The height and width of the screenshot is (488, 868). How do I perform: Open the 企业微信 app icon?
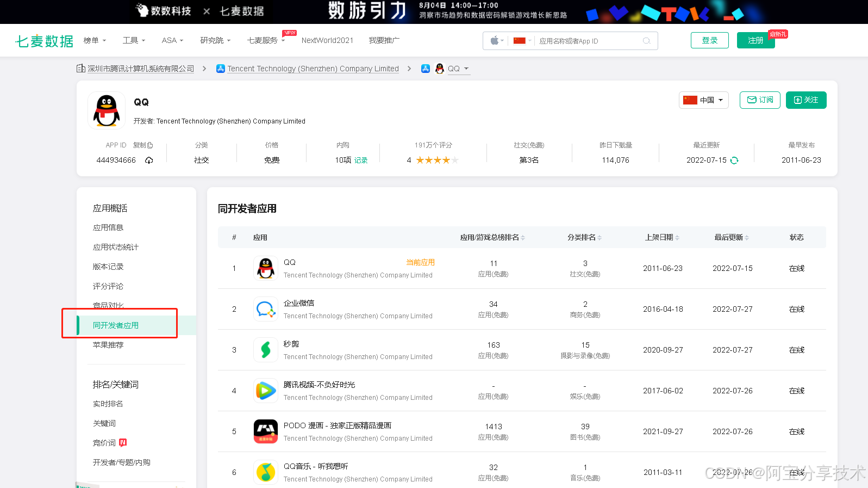pyautogui.click(x=266, y=309)
